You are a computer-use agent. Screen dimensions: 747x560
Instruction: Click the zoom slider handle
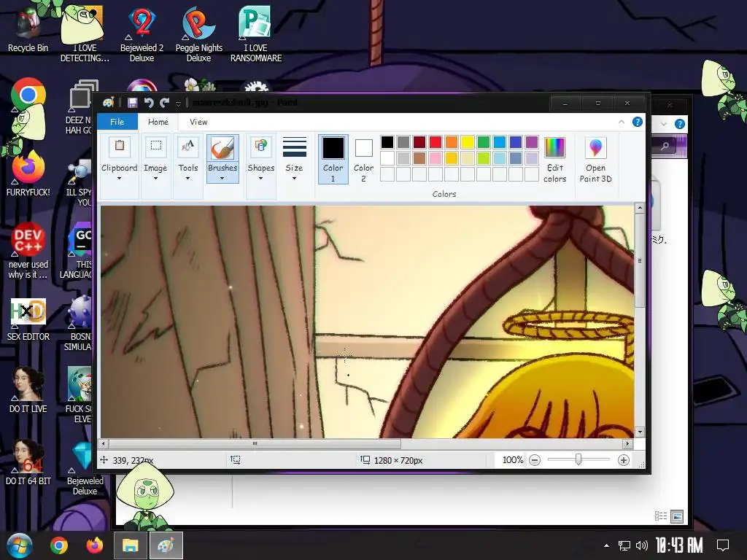click(578, 459)
